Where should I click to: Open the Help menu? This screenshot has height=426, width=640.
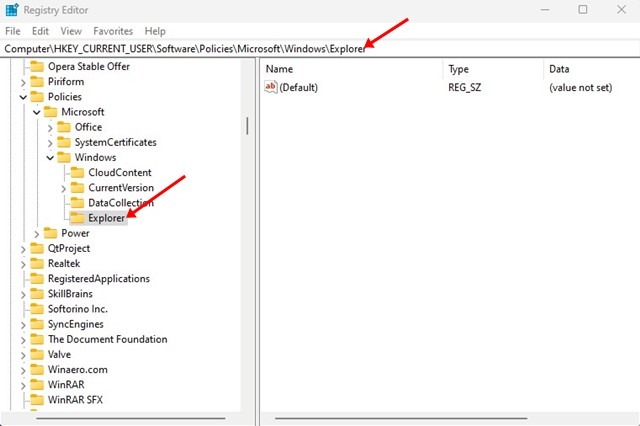click(155, 31)
